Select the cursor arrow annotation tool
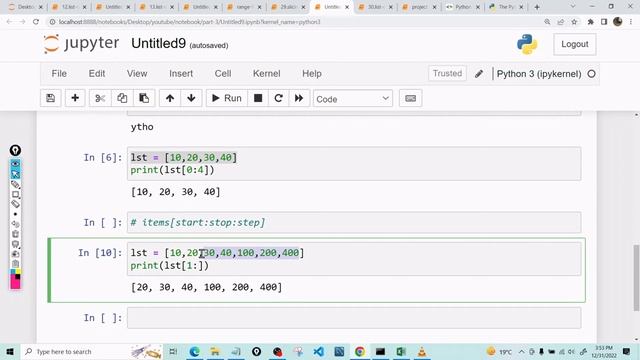This screenshot has height=360, width=640. 15,174
